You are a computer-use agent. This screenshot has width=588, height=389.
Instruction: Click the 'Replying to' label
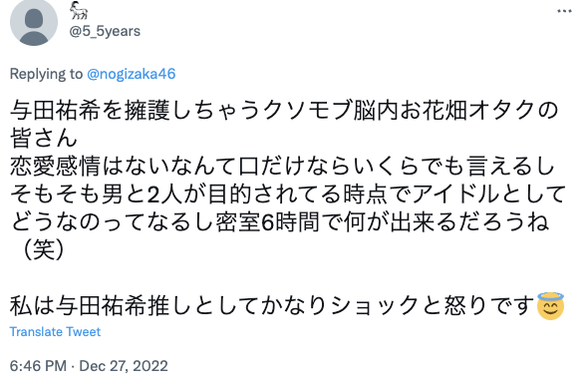tap(46, 74)
